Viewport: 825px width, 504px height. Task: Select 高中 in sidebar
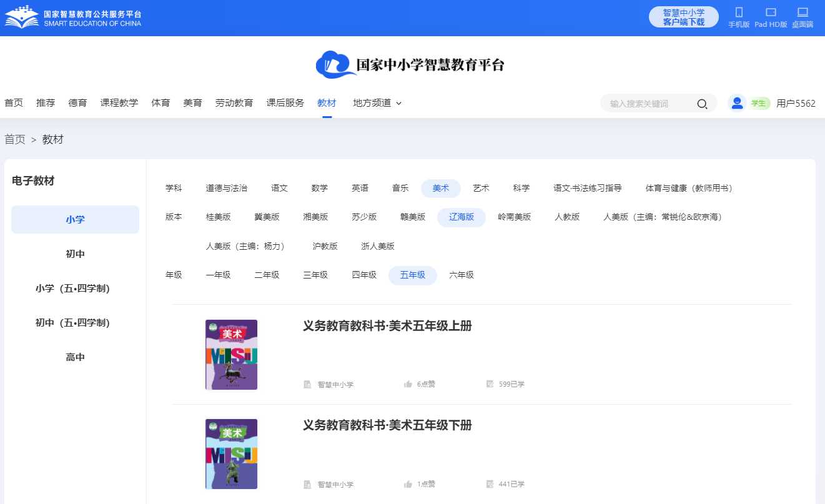click(x=75, y=357)
